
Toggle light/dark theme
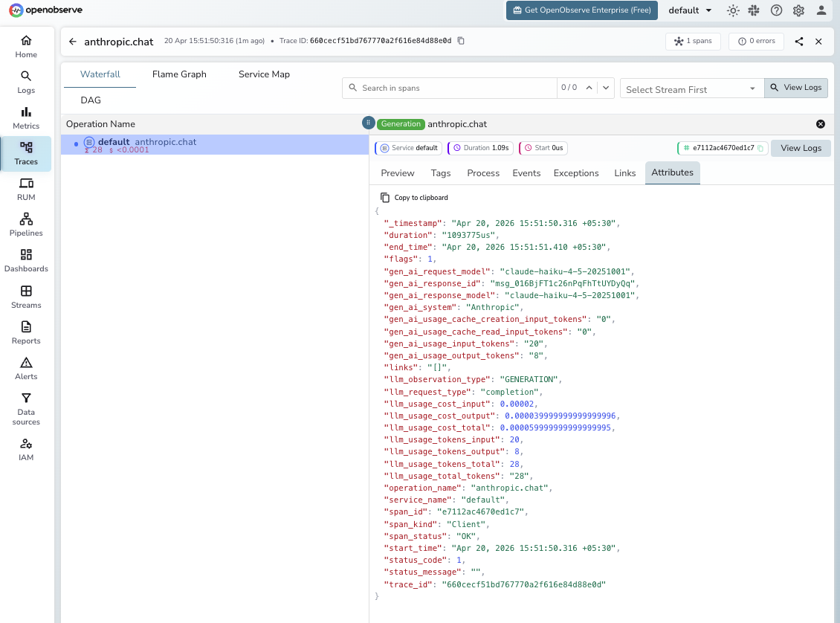(733, 11)
